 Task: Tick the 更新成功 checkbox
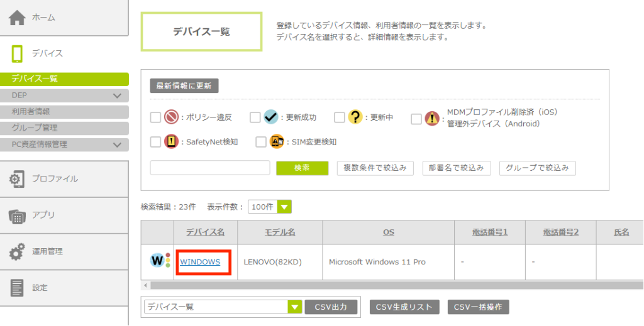point(255,117)
